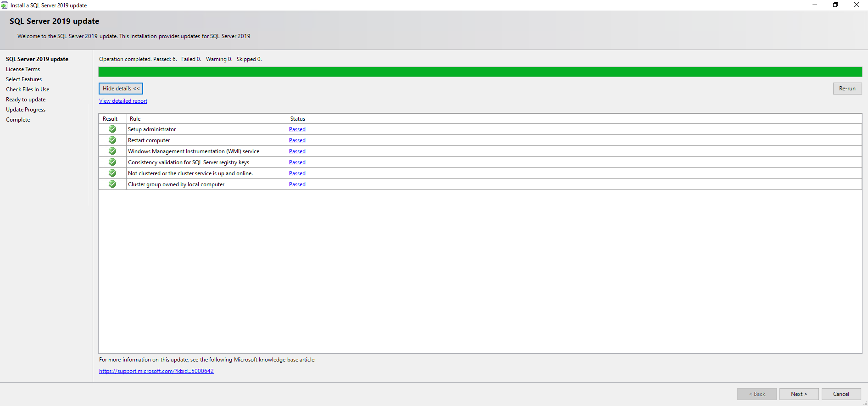Open Passed status for Restart computer

[297, 140]
